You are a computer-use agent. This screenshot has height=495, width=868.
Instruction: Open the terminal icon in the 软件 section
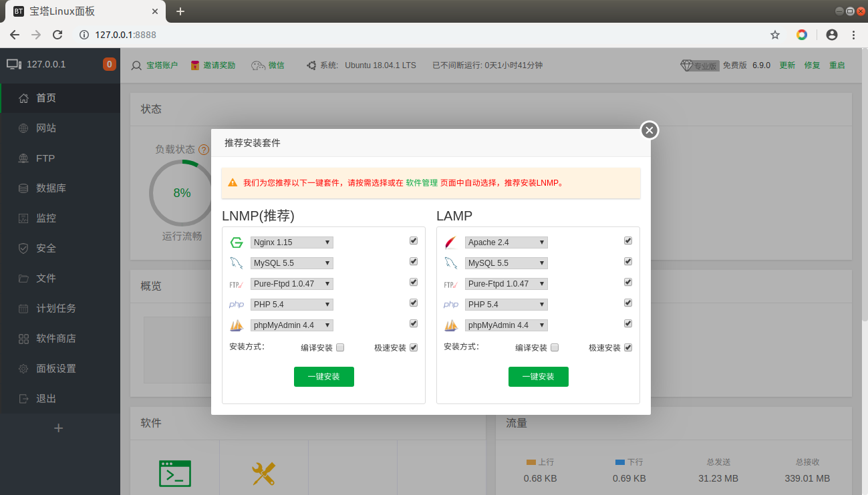176,473
